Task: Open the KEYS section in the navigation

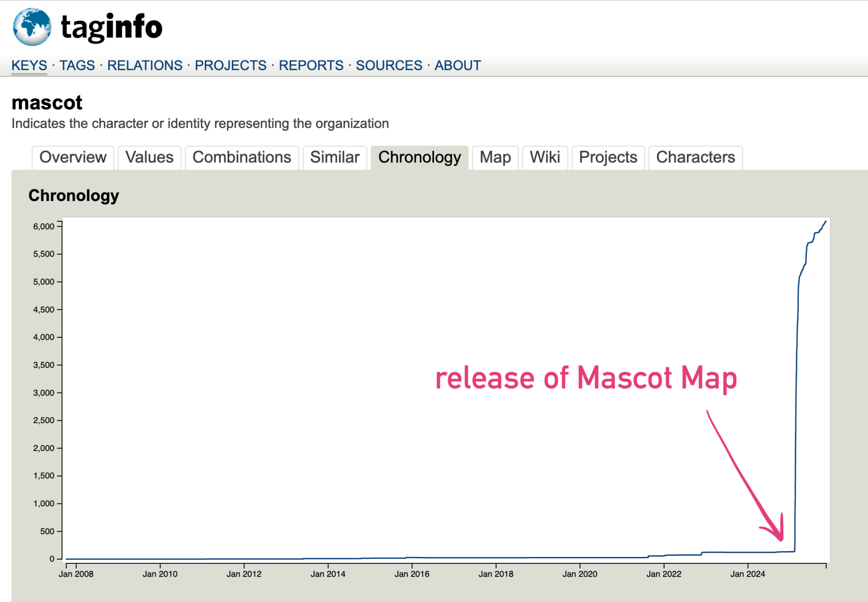Action: 29,65
